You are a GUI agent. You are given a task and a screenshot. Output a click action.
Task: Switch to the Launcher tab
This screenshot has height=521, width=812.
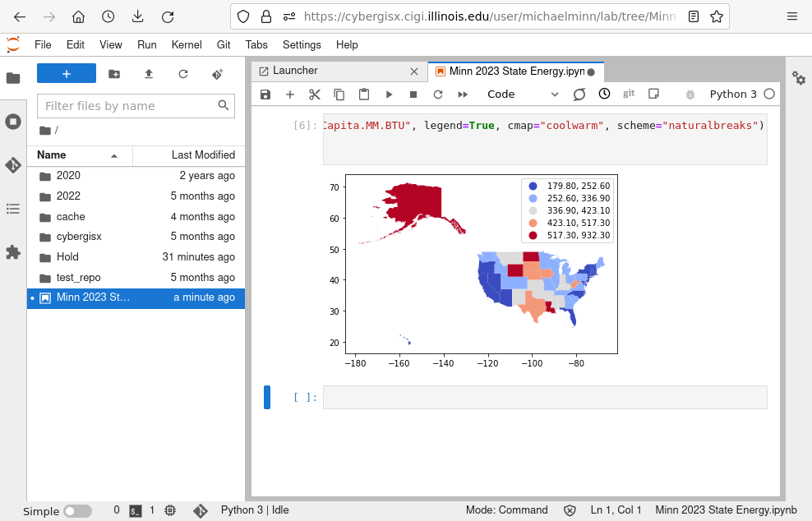(295, 71)
